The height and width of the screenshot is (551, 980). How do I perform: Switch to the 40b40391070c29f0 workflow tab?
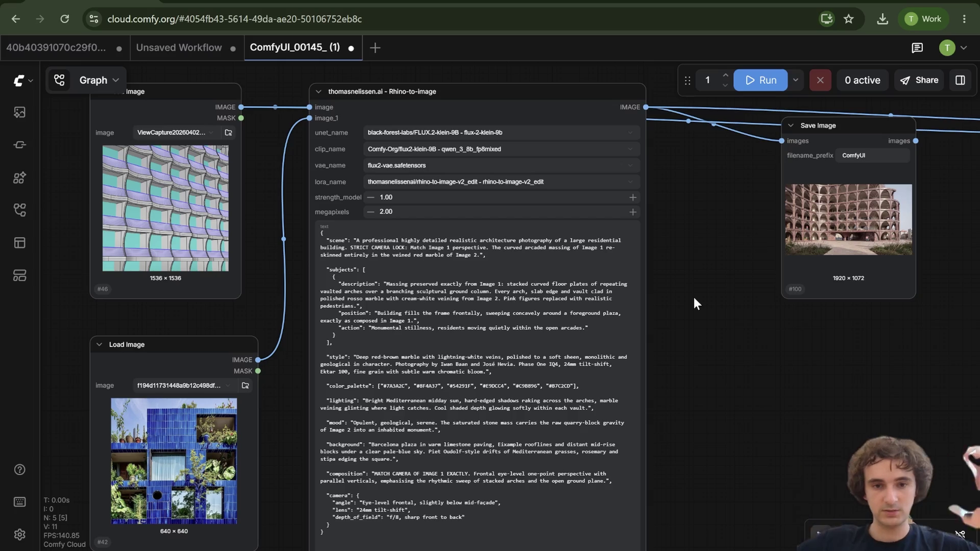(64, 48)
